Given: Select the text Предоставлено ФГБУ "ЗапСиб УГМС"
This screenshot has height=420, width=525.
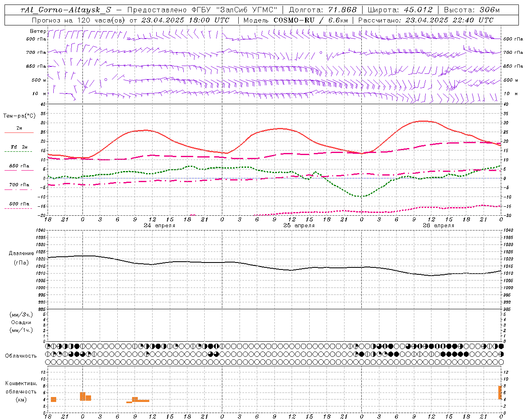Looking at the screenshot, I should [x=202, y=10].
